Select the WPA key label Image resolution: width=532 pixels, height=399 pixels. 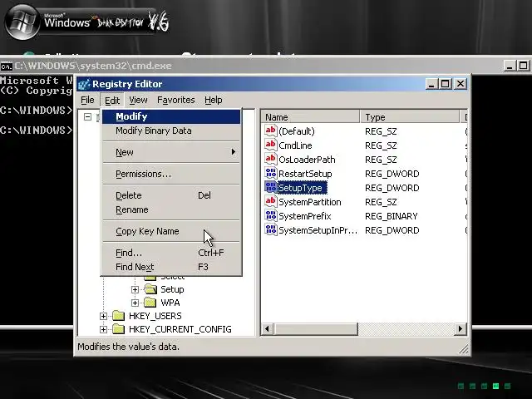[170, 303]
